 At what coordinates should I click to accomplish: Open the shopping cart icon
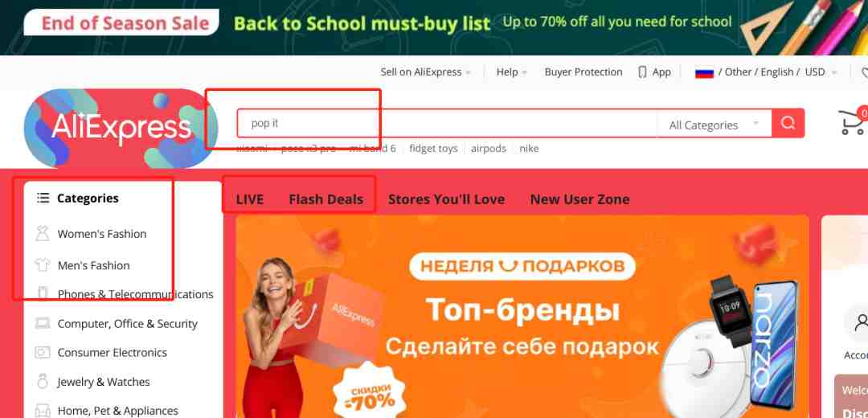853,122
